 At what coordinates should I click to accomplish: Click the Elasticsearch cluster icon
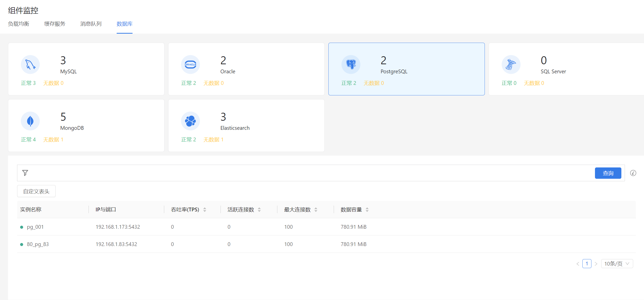pyautogui.click(x=190, y=121)
